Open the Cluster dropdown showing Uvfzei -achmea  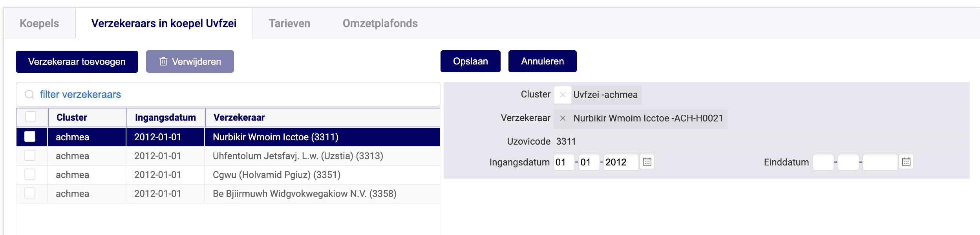[x=605, y=95]
